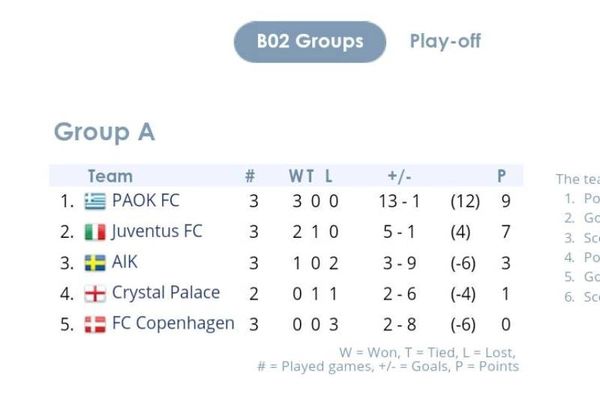The height and width of the screenshot is (400, 600).
Task: Click the +/- goals column header
Action: (x=399, y=176)
